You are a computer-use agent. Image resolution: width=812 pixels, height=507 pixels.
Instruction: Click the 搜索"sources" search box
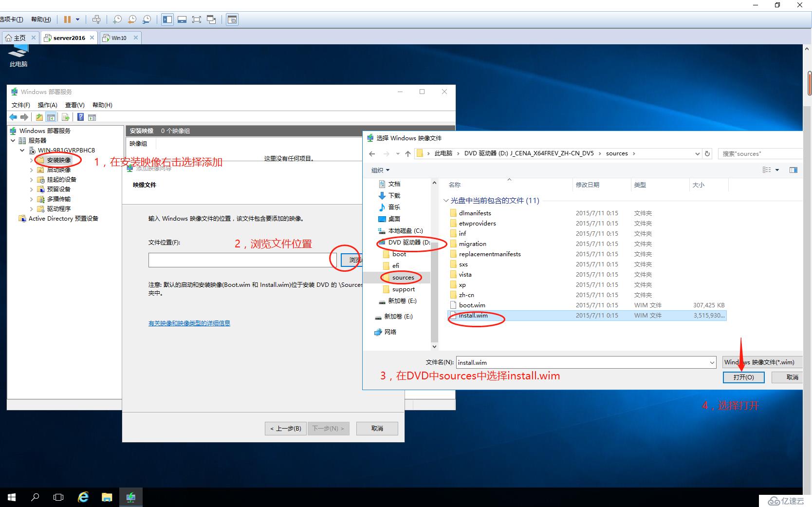[x=760, y=153]
